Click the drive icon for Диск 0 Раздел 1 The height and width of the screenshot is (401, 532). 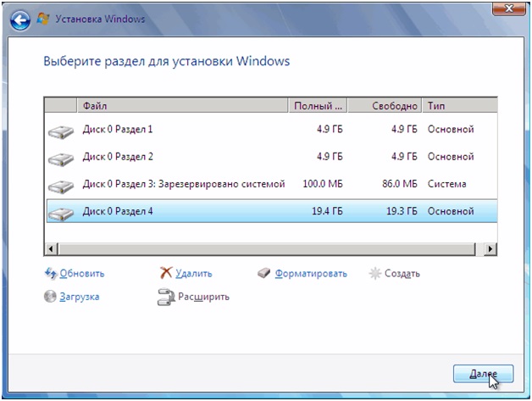(60, 131)
